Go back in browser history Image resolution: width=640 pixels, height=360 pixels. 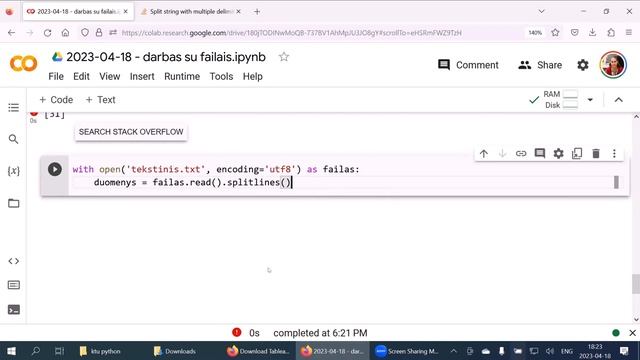[x=11, y=33]
